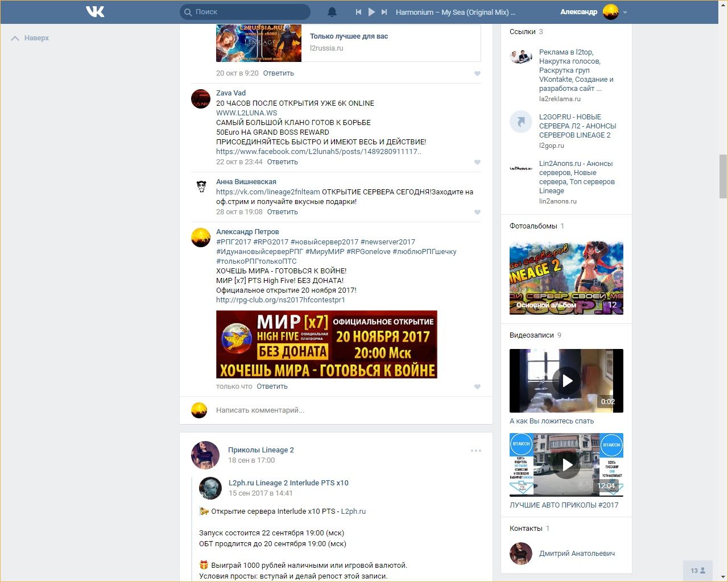Viewport: 728px width, 582px height.
Task: Like Александр Петров's comment heart
Action: [477, 386]
